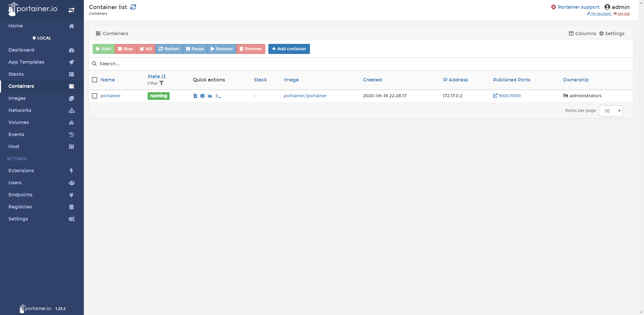
Task: Click the Pause button
Action: point(195,49)
